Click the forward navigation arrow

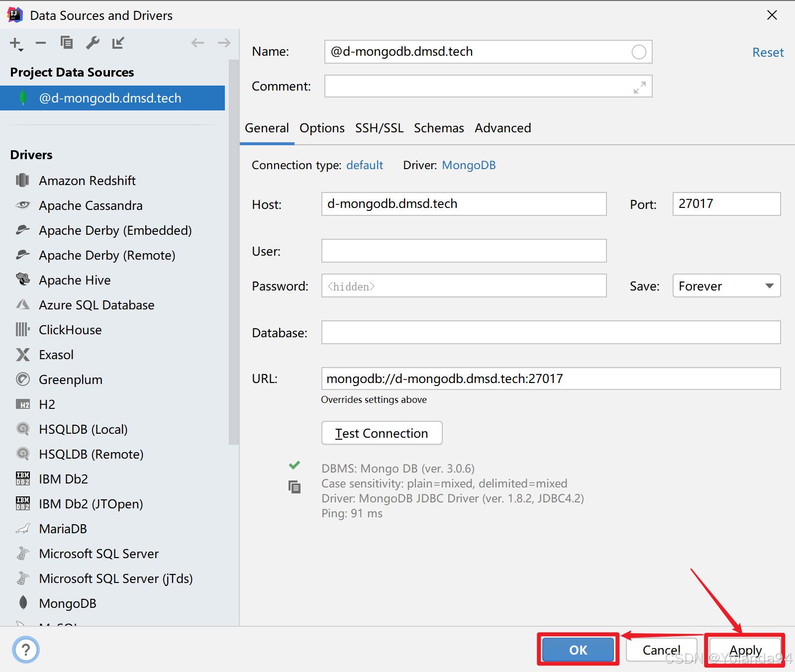(224, 43)
